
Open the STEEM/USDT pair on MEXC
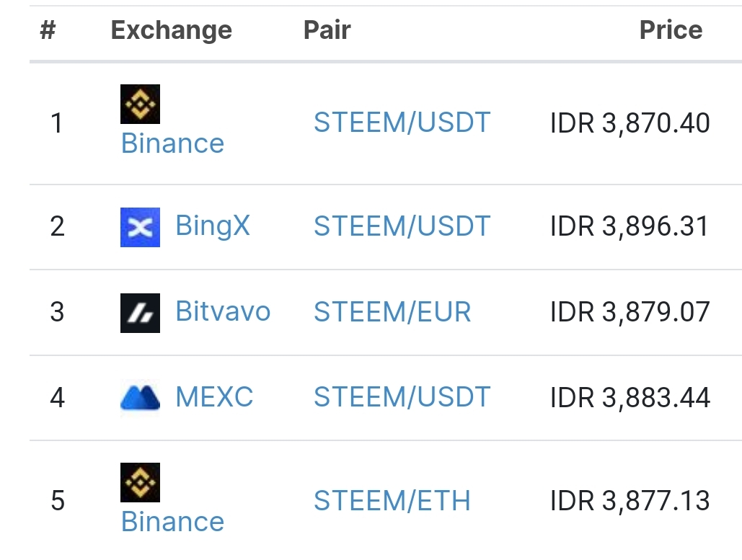(402, 398)
